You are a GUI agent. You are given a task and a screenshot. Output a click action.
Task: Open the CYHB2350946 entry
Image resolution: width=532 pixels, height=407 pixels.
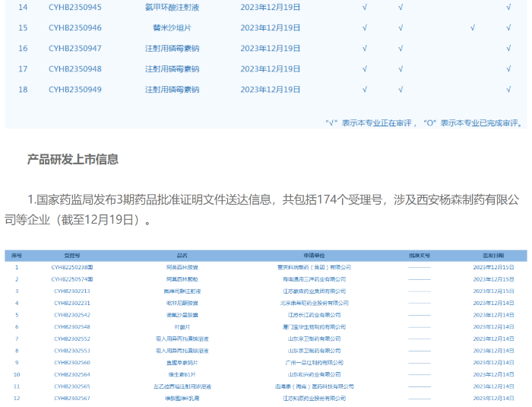point(75,28)
